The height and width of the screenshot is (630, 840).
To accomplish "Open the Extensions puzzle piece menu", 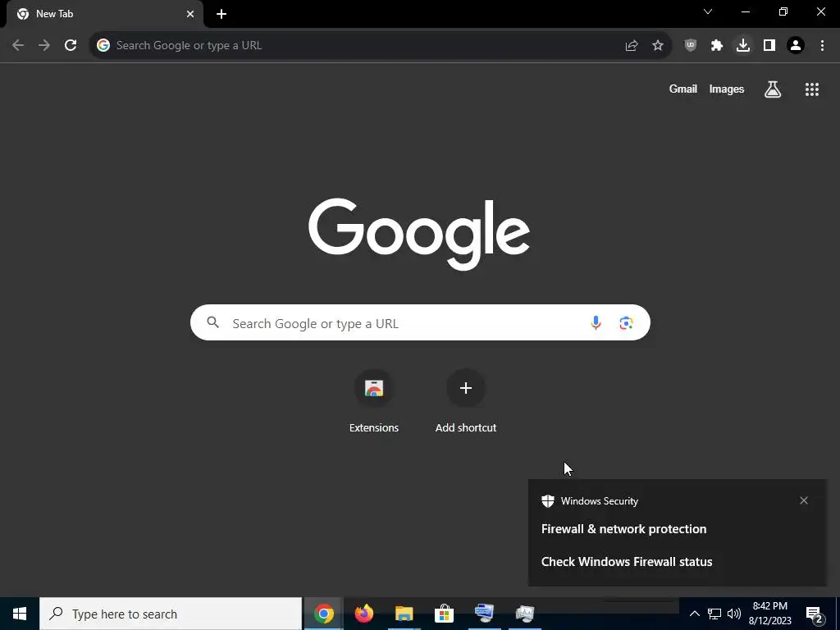I will click(x=717, y=46).
